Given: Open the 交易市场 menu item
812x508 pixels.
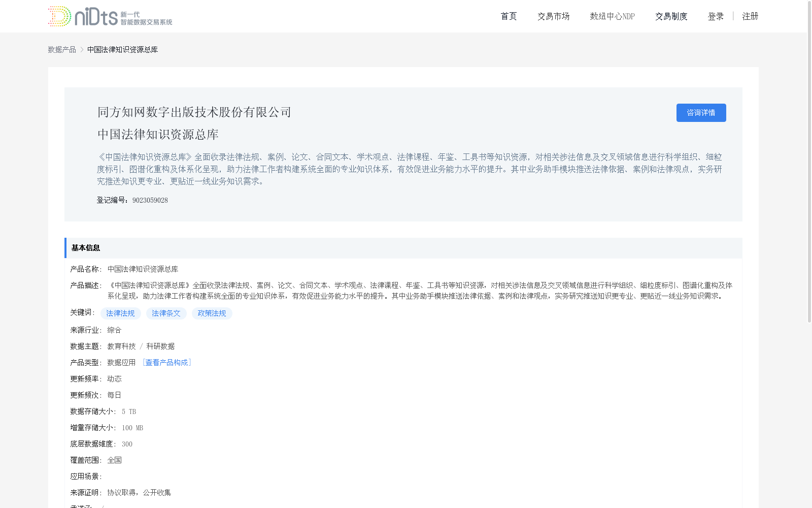Looking at the screenshot, I should tap(553, 16).
